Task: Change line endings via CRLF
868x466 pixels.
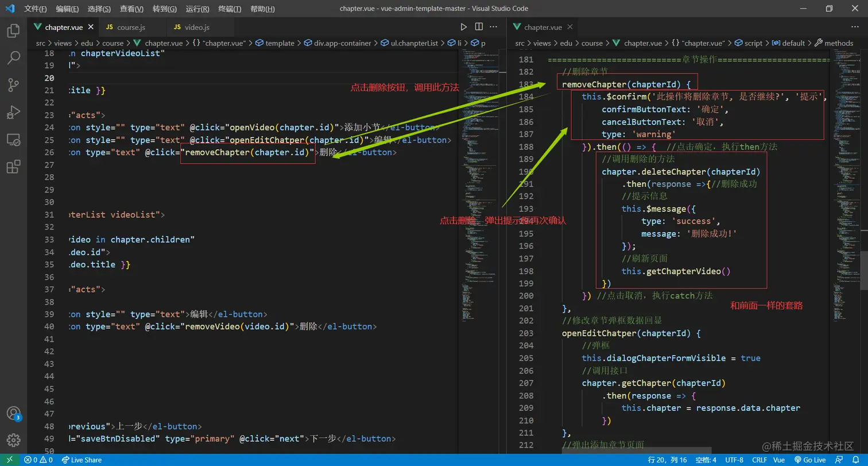Action: [x=759, y=460]
